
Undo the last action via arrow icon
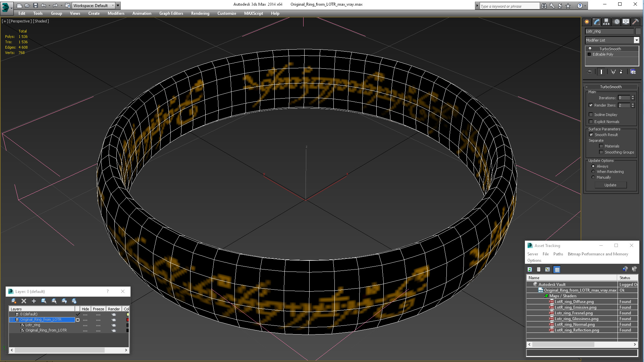tap(43, 5)
